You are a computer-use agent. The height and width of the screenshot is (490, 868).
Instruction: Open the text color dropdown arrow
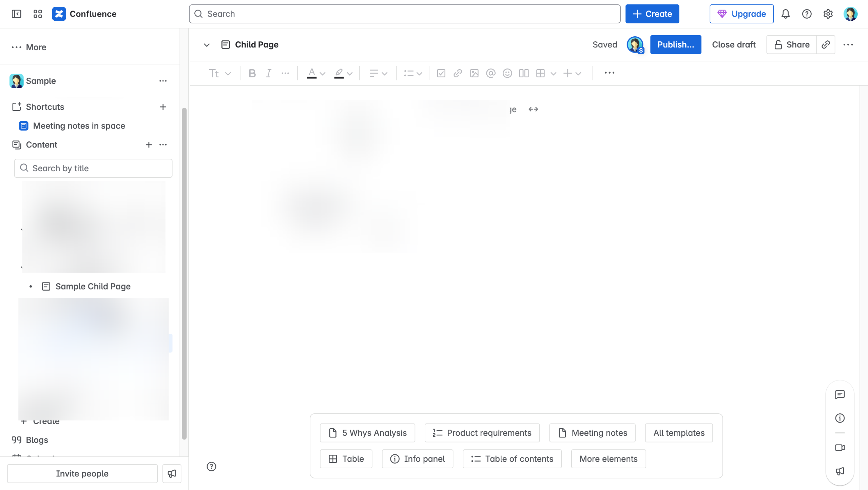(x=323, y=73)
